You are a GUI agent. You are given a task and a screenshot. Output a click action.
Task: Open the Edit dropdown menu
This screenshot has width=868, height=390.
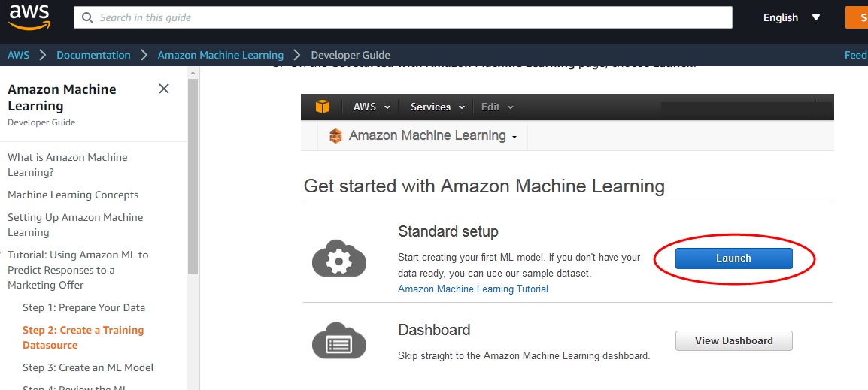click(497, 107)
